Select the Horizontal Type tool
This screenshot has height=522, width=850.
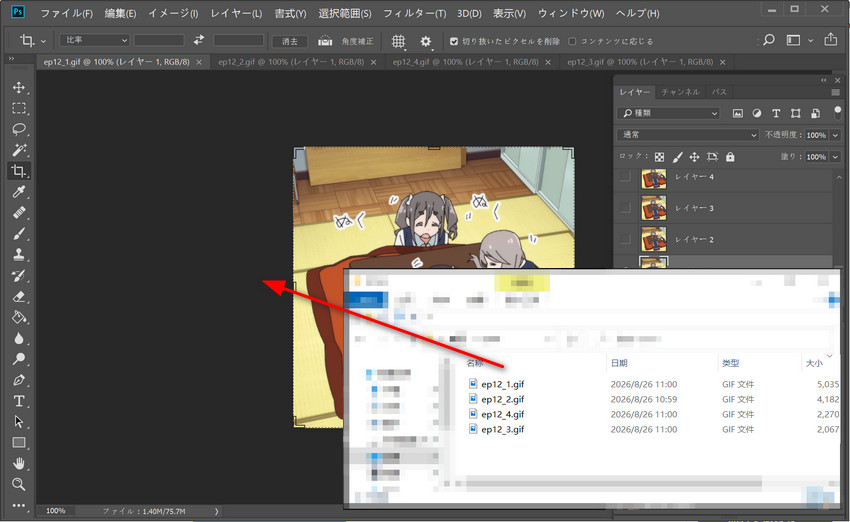(x=19, y=401)
